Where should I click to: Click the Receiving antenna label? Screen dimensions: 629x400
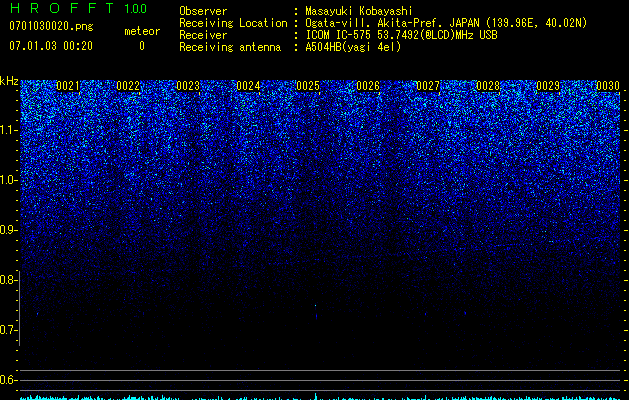[x=230, y=47]
